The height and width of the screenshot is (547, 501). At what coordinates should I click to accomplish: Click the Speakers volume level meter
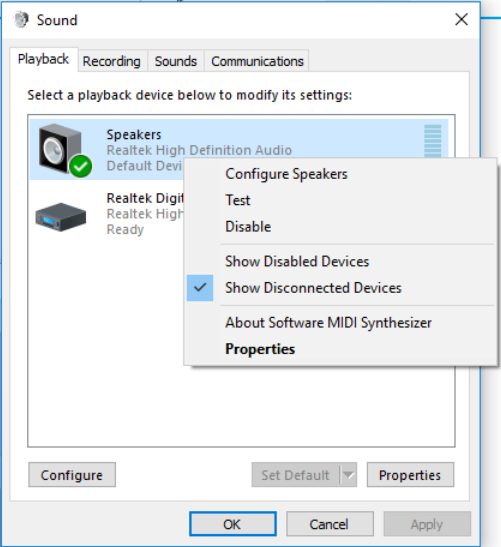433,141
